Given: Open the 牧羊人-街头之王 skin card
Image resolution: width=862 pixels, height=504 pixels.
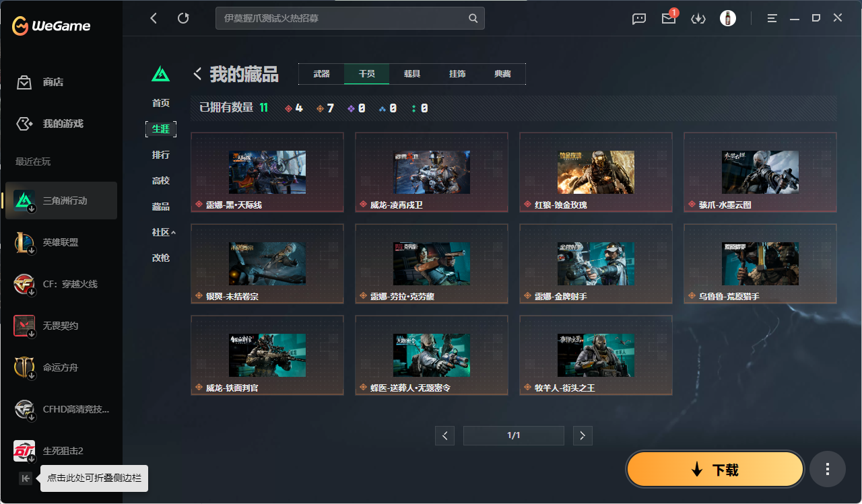Looking at the screenshot, I should point(596,355).
